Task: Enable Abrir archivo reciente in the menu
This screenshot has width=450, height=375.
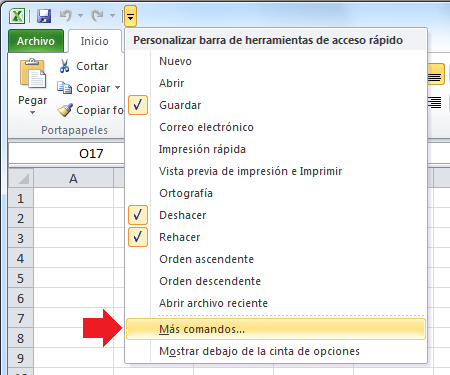Action: [276, 303]
